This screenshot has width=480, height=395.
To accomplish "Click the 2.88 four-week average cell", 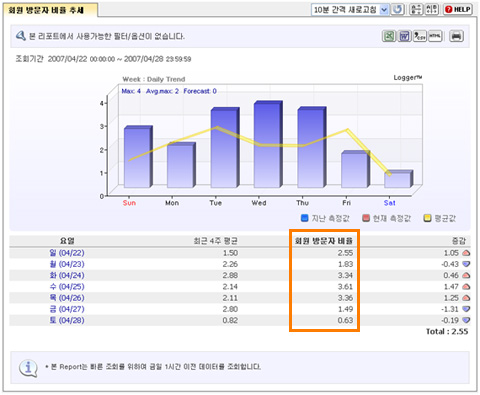I will (230, 275).
